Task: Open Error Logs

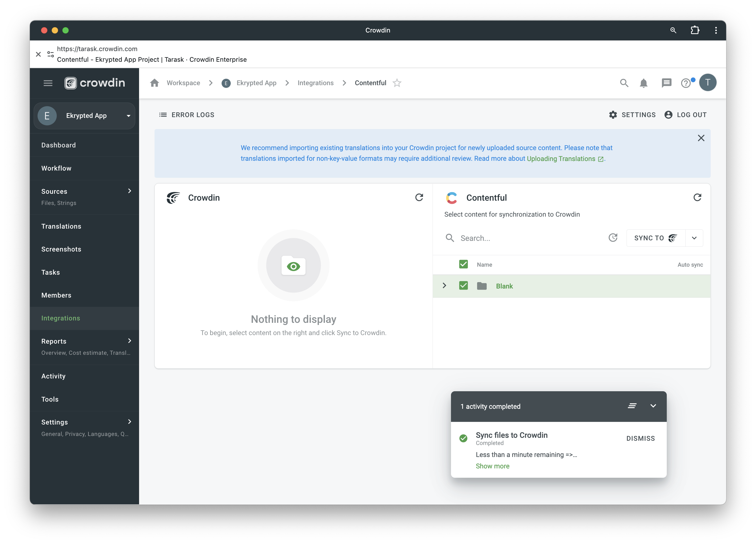Action: (187, 115)
